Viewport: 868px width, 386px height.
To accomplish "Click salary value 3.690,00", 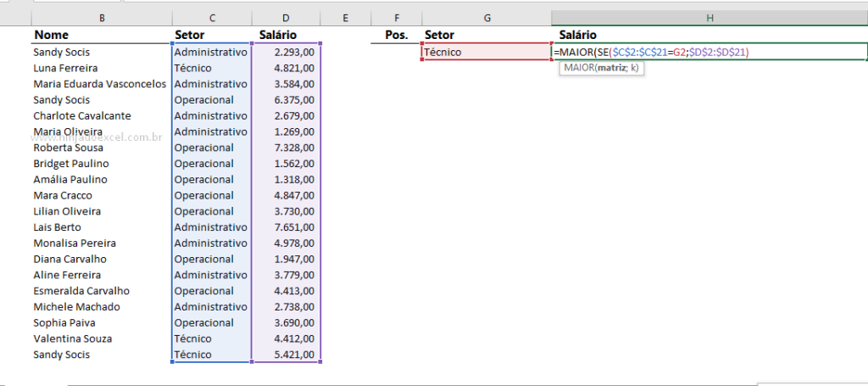I will 294,322.
